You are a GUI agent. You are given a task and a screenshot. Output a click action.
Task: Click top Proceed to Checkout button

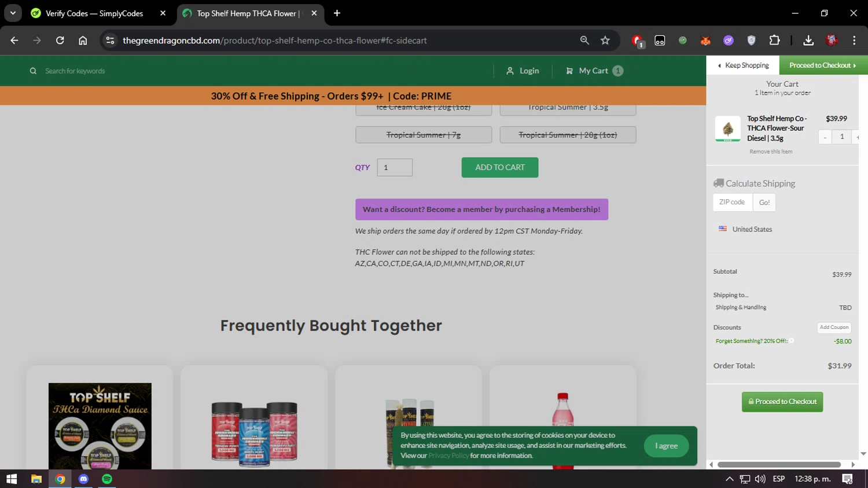[x=822, y=65]
